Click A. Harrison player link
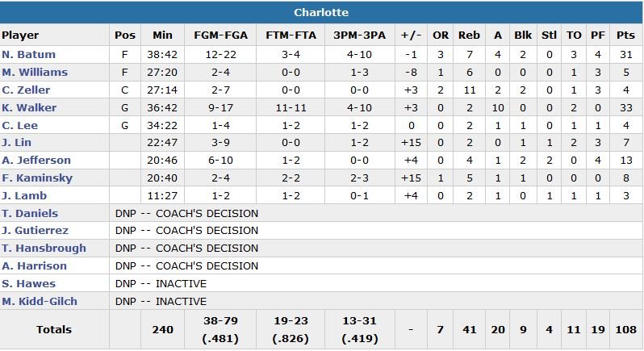 click(34, 266)
